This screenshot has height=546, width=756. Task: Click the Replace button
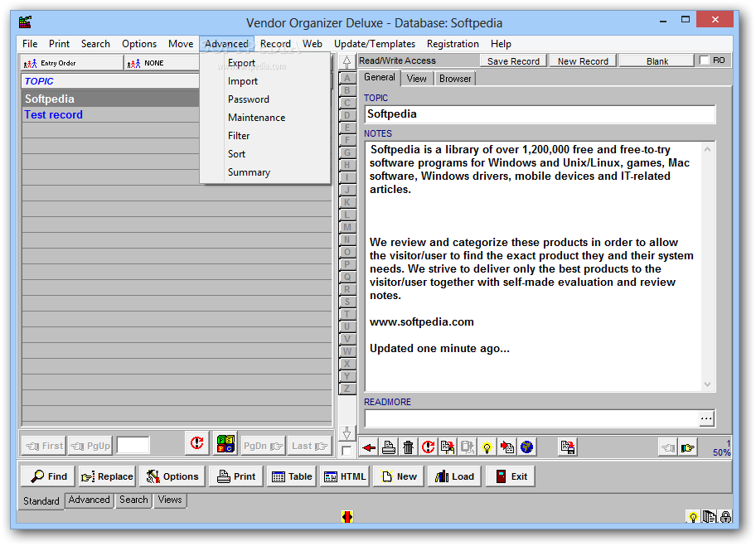pyautogui.click(x=107, y=476)
